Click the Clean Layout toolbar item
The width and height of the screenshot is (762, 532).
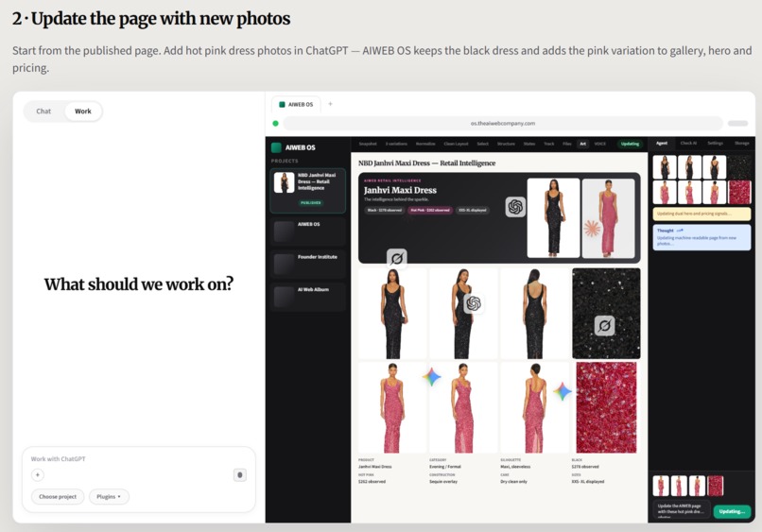[456, 144]
